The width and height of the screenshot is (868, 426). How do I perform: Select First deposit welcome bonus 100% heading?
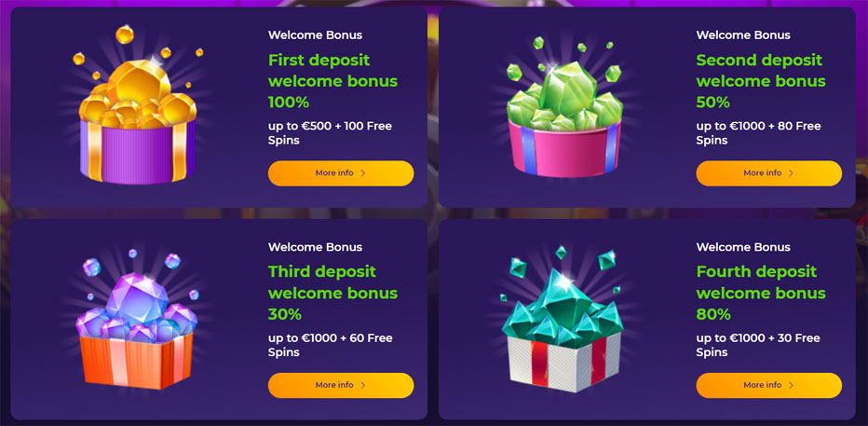click(332, 81)
